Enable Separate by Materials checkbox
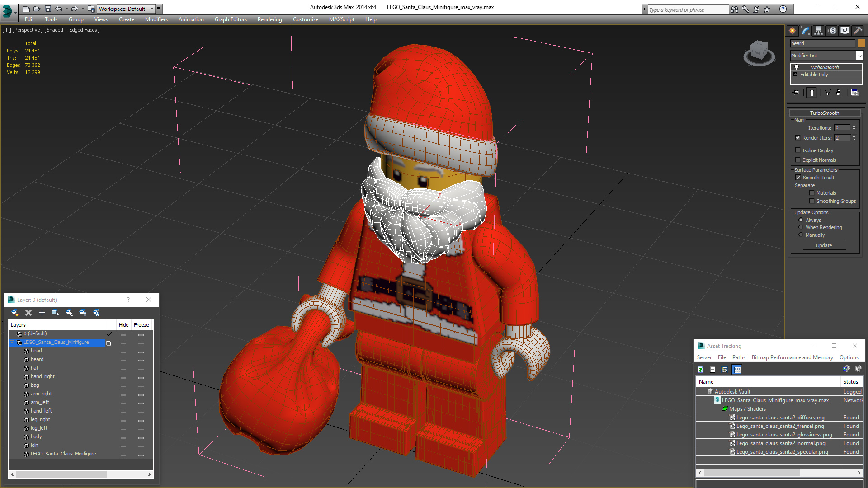 click(x=811, y=193)
